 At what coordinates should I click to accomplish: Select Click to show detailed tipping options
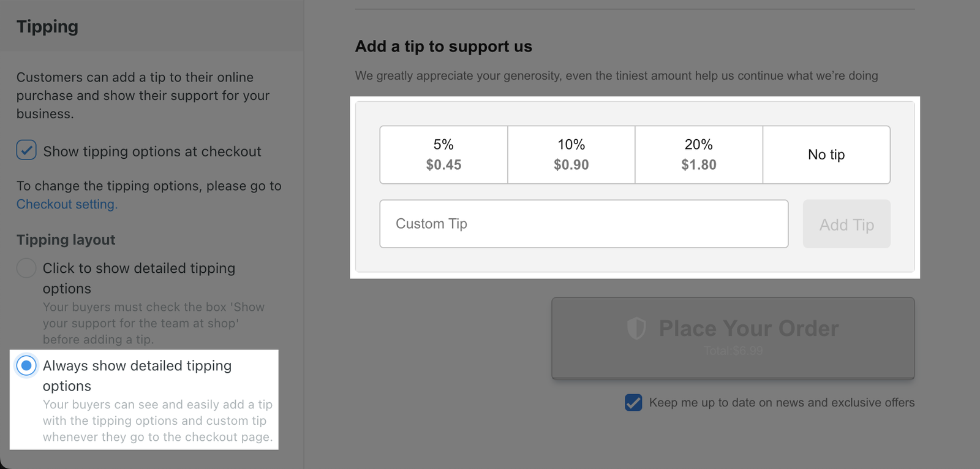tap(26, 268)
